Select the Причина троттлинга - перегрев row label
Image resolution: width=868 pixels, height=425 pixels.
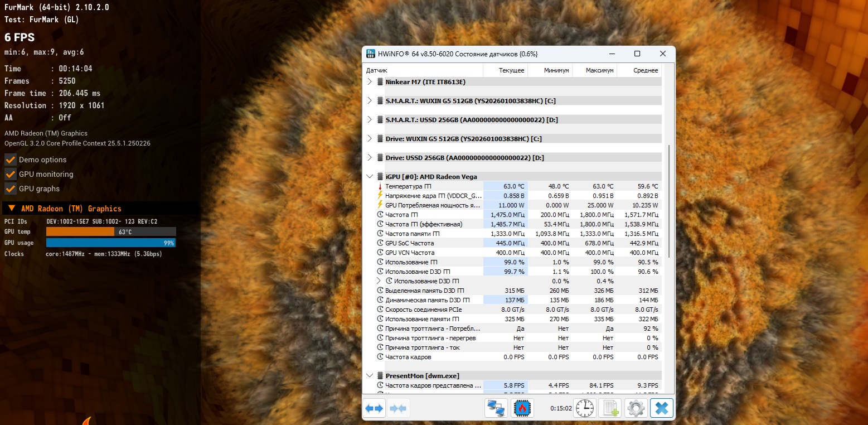(x=430, y=338)
